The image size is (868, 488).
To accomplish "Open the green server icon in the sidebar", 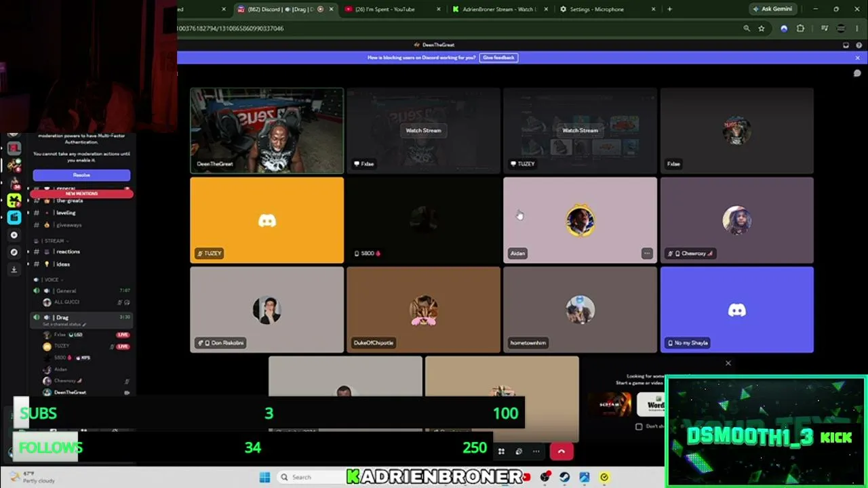I will pos(14,200).
